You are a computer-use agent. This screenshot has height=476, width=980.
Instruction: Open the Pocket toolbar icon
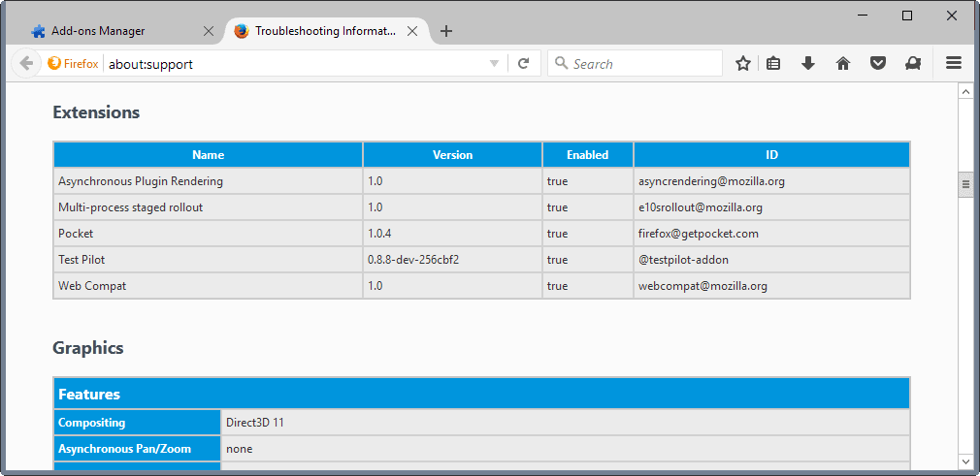tap(878, 64)
